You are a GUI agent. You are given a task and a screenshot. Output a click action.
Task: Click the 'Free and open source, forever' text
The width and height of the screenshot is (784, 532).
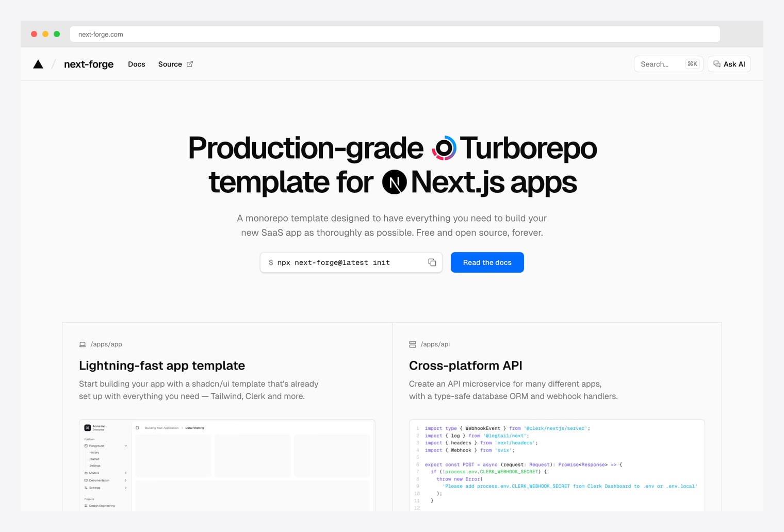coord(480,232)
